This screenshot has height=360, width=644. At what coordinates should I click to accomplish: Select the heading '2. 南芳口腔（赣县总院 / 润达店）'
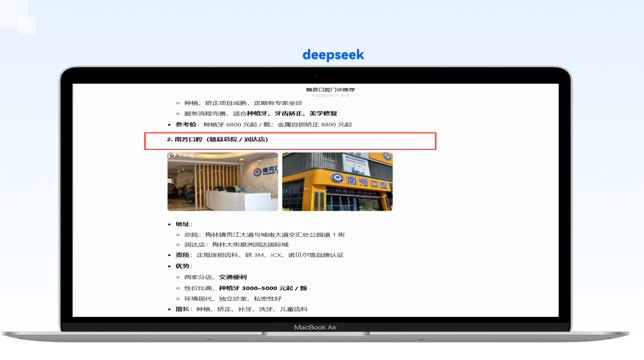coord(217,140)
